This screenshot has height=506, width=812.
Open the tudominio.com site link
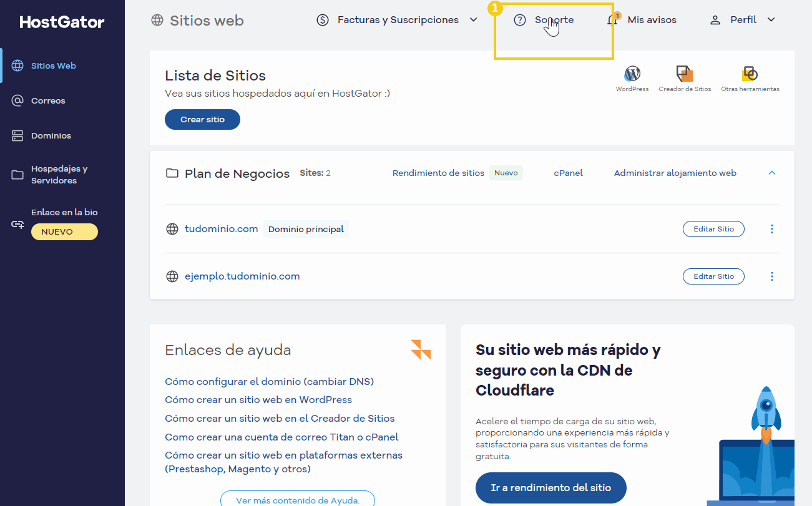(222, 229)
